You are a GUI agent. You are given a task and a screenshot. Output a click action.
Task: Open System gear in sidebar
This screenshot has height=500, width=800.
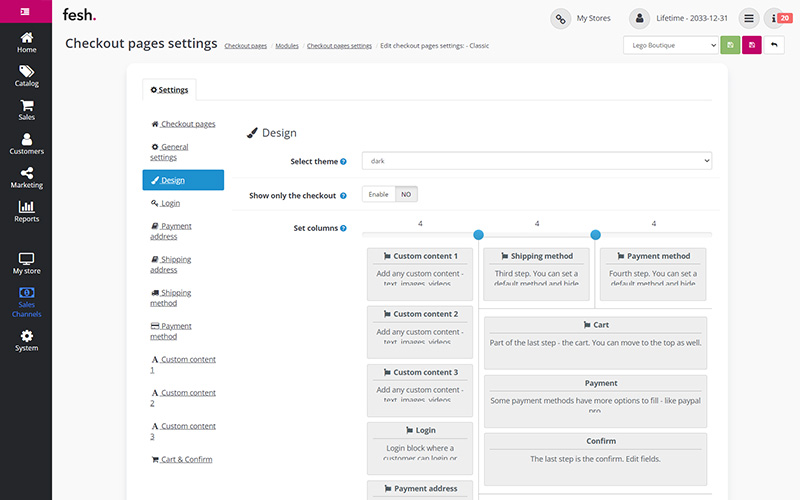26,341
